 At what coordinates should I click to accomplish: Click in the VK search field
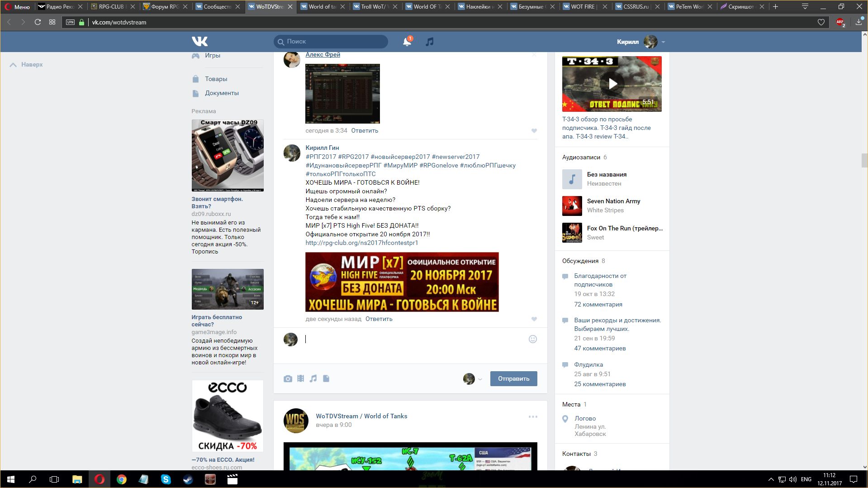click(x=331, y=42)
